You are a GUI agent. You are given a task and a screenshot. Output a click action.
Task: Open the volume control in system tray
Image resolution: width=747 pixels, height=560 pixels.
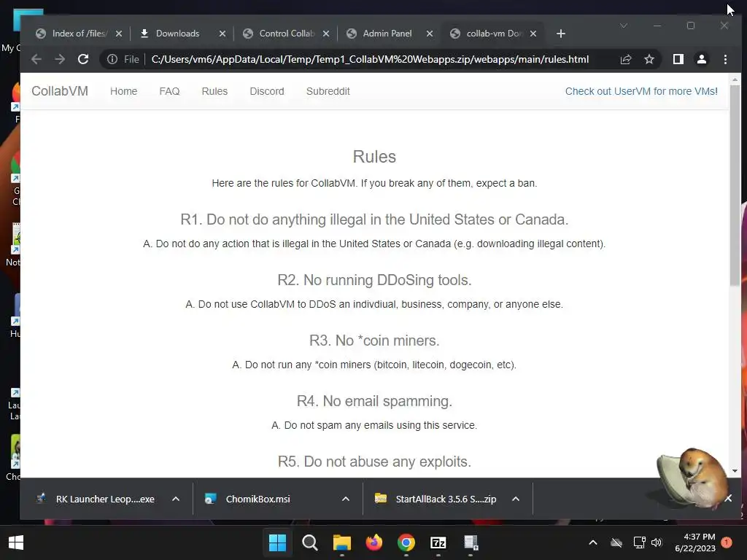(x=657, y=542)
